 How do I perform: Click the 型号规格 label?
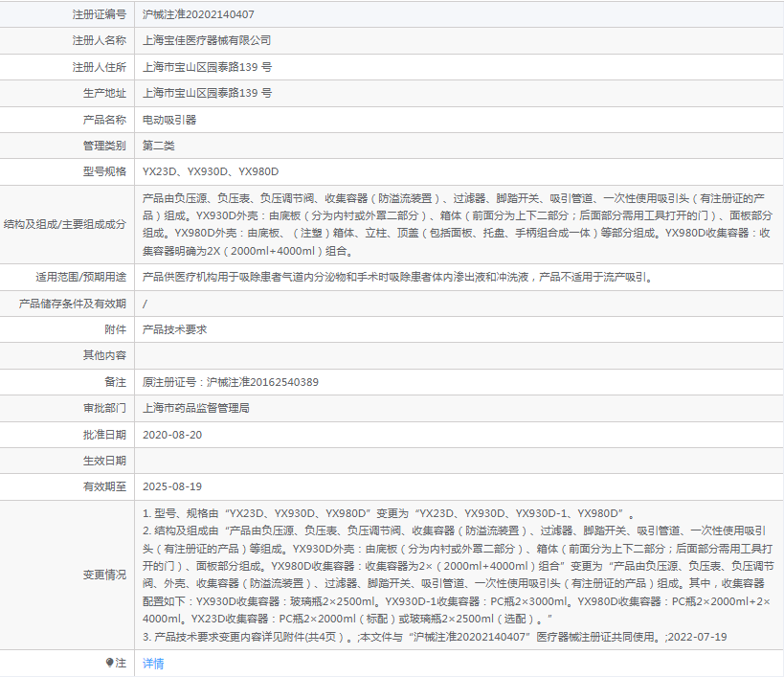point(104,171)
